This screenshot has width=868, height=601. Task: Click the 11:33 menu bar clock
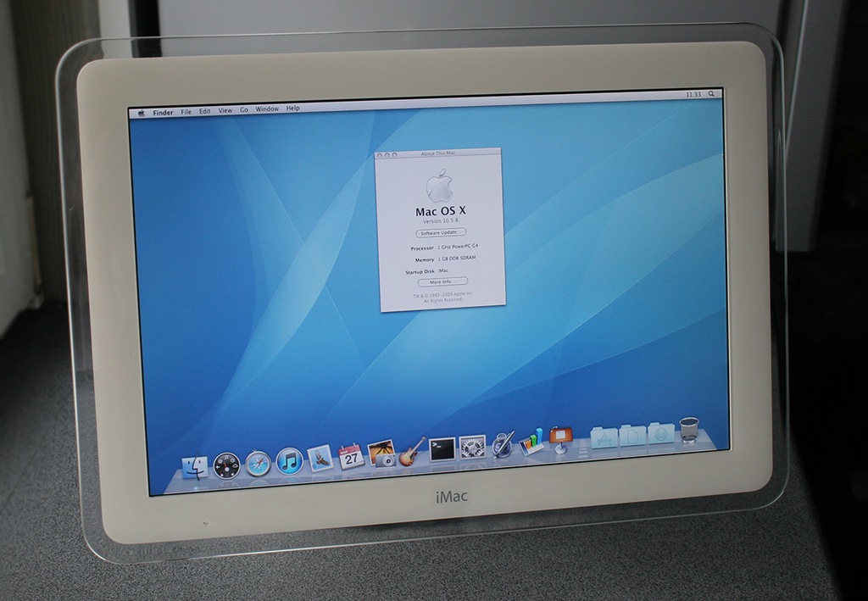(x=693, y=95)
